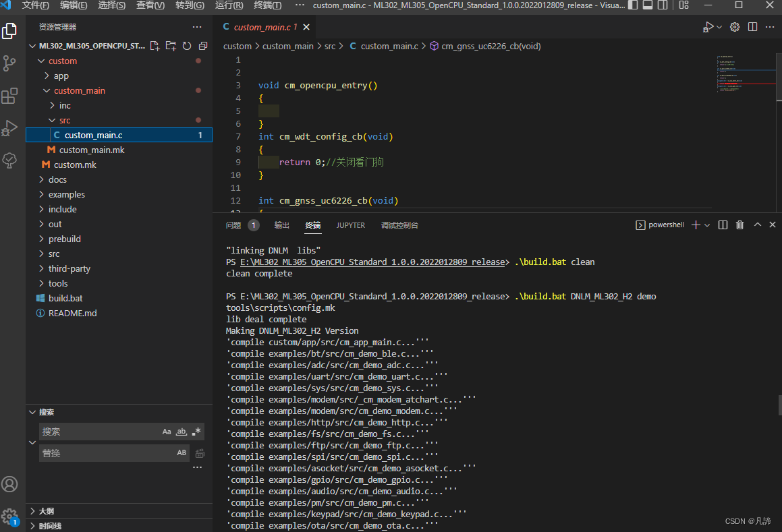Toggle match case in the search box
This screenshot has height=532, width=782.
[x=167, y=431]
